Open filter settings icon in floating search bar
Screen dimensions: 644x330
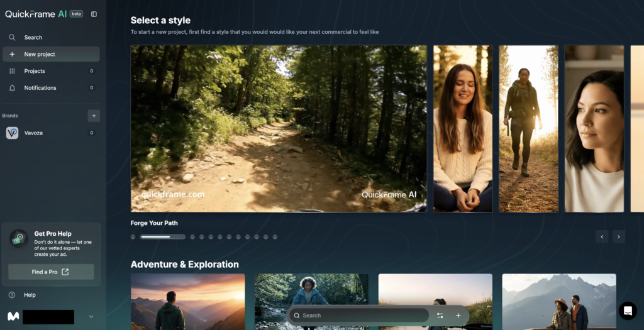pyautogui.click(x=440, y=316)
